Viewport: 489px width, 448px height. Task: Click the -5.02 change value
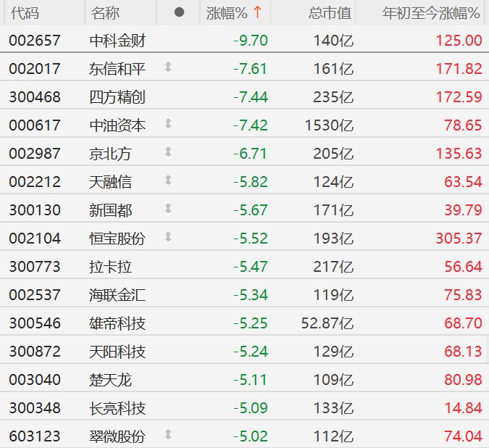click(x=251, y=436)
